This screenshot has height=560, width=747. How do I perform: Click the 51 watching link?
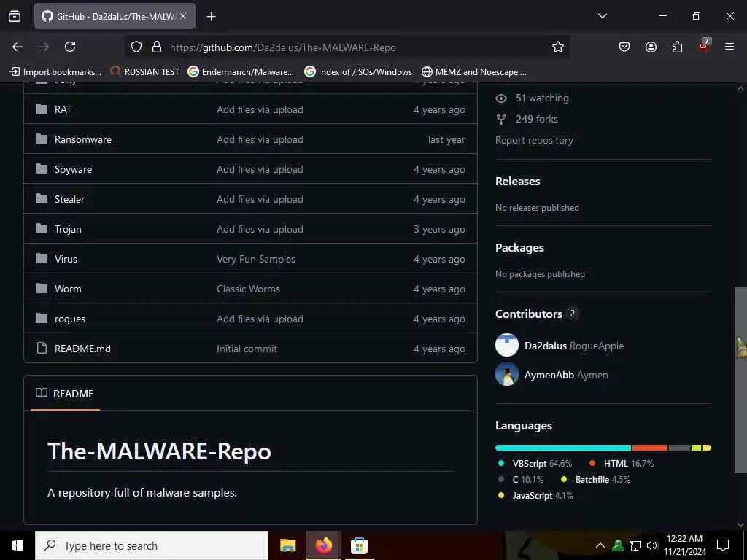542,98
